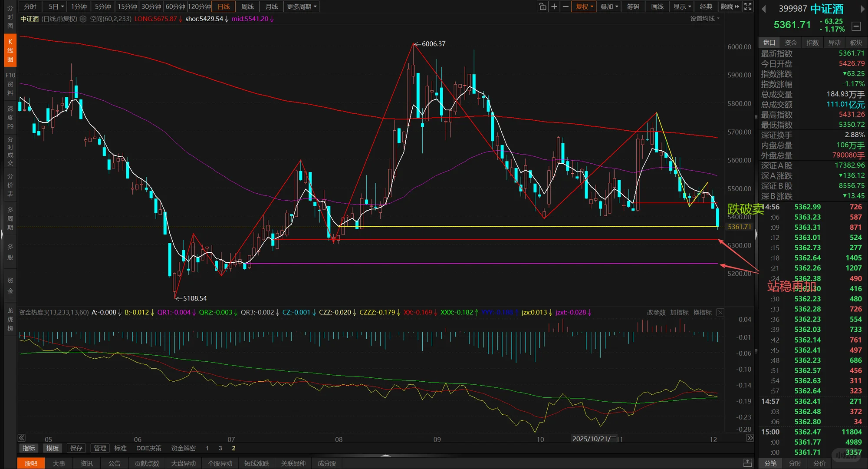The height and width of the screenshot is (469, 868).
Task: Open the 大盘异动 bottom tab
Action: pyautogui.click(x=183, y=463)
